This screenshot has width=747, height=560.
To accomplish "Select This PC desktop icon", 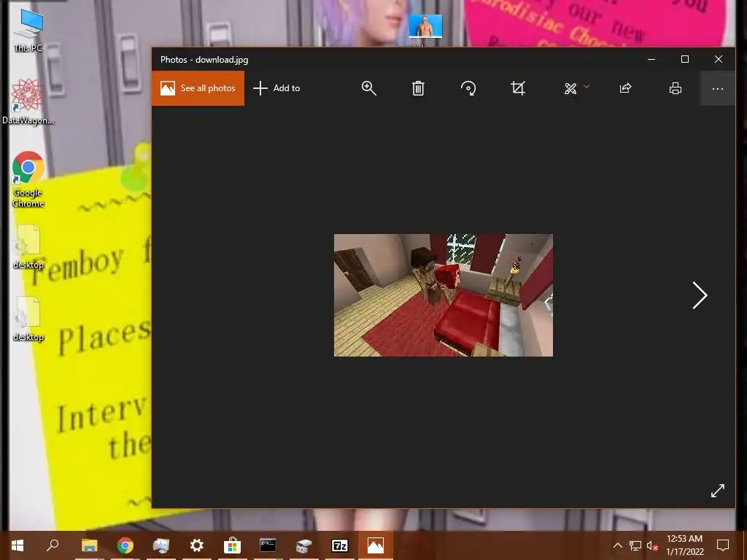I will pyautogui.click(x=28, y=31).
